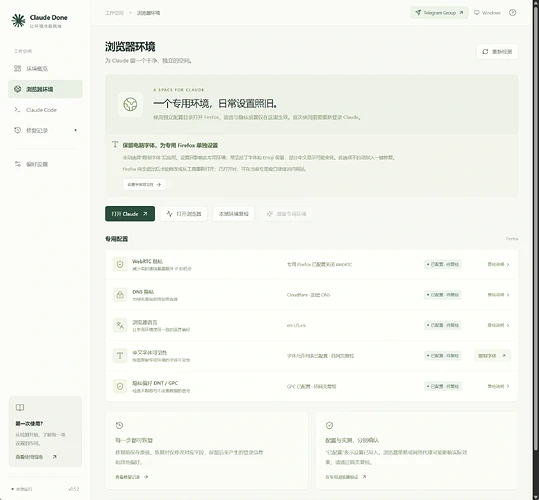539x500 pixels.
Task: Click the status badge in WebRTC row
Action: [443, 264]
